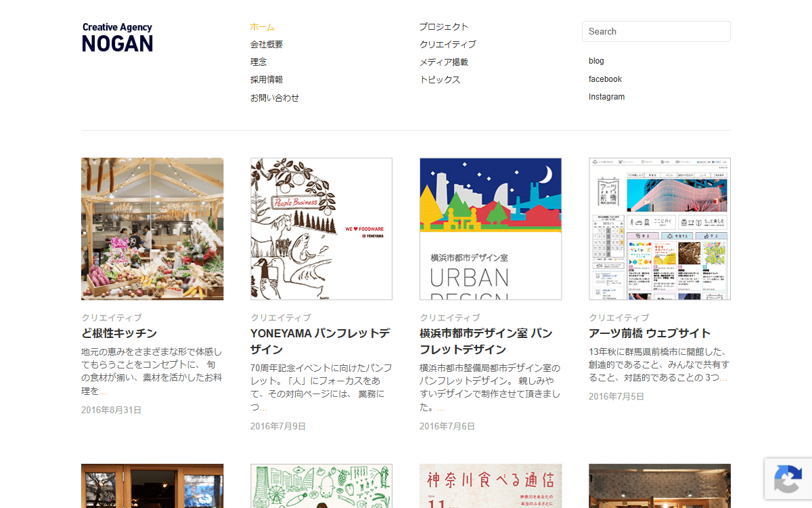Viewport: 812px width, 508px height.
Task: Select お問い合わせ in the navigation
Action: tap(275, 98)
